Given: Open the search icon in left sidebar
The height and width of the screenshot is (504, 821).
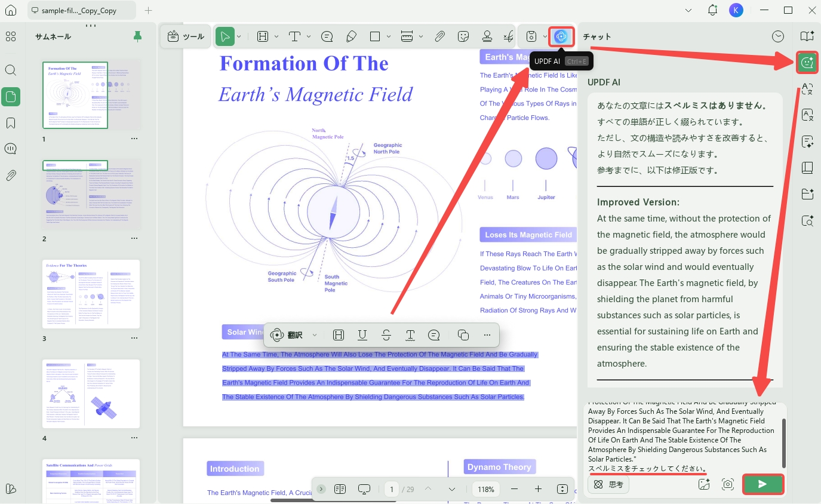Looking at the screenshot, I should tap(11, 70).
